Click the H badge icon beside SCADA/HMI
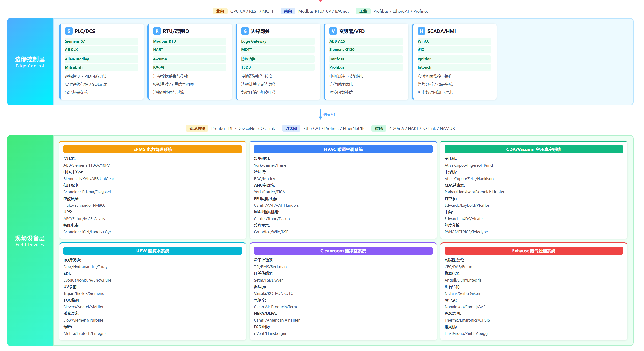 [x=421, y=31]
